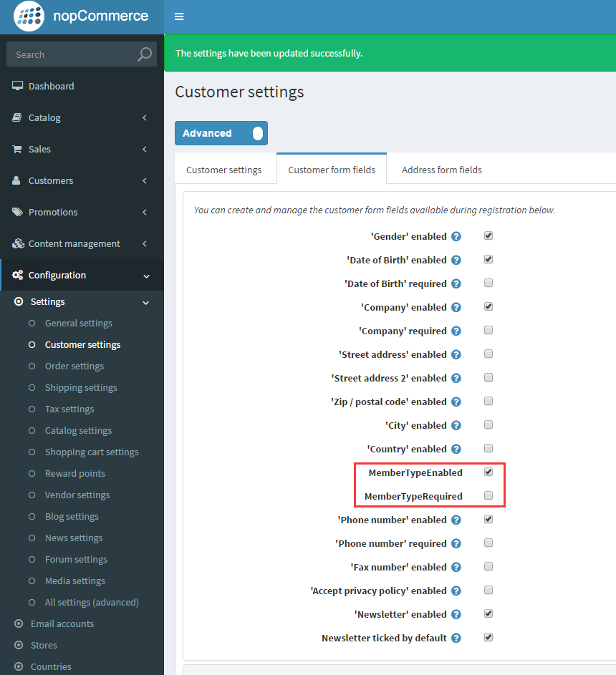Click help icon for 'Date of Birth' enabled
The image size is (616, 675).
tap(456, 260)
